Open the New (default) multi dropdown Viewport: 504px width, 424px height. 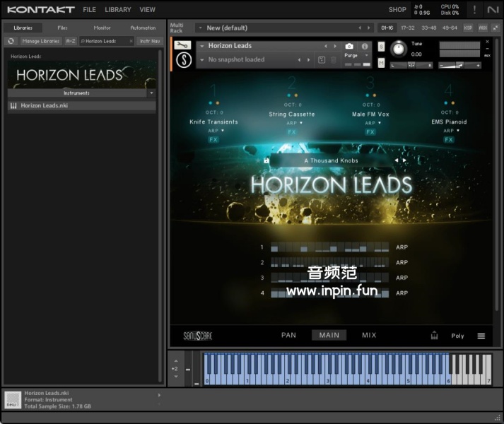pos(201,28)
